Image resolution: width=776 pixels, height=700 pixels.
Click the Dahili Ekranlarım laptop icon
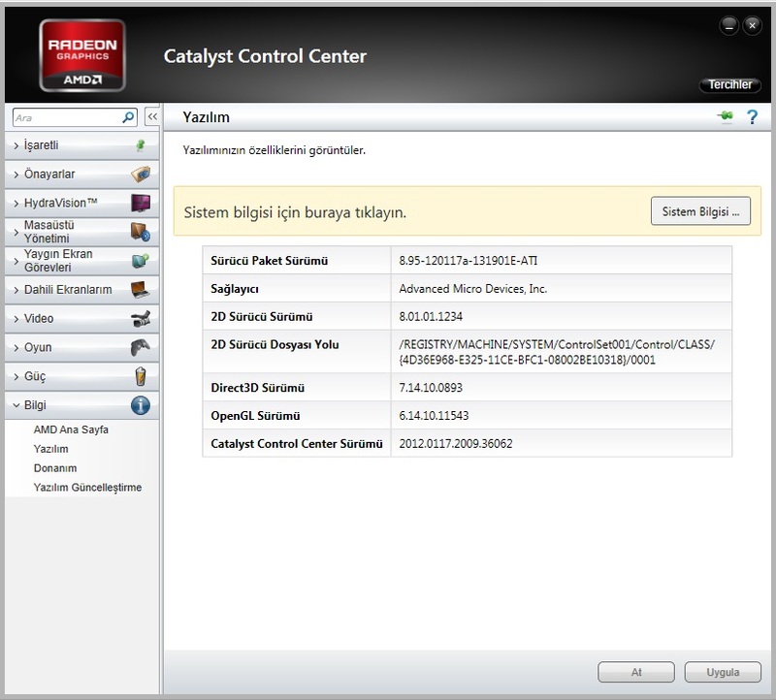(141, 289)
